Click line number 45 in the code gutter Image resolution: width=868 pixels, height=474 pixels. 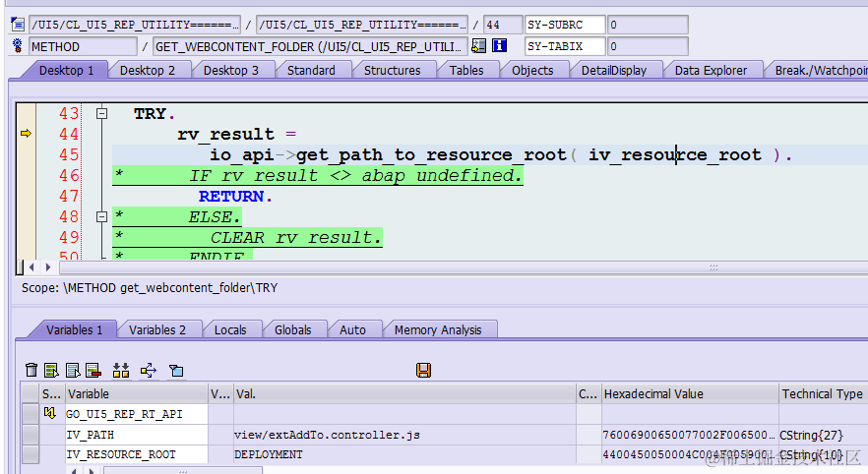coord(69,154)
